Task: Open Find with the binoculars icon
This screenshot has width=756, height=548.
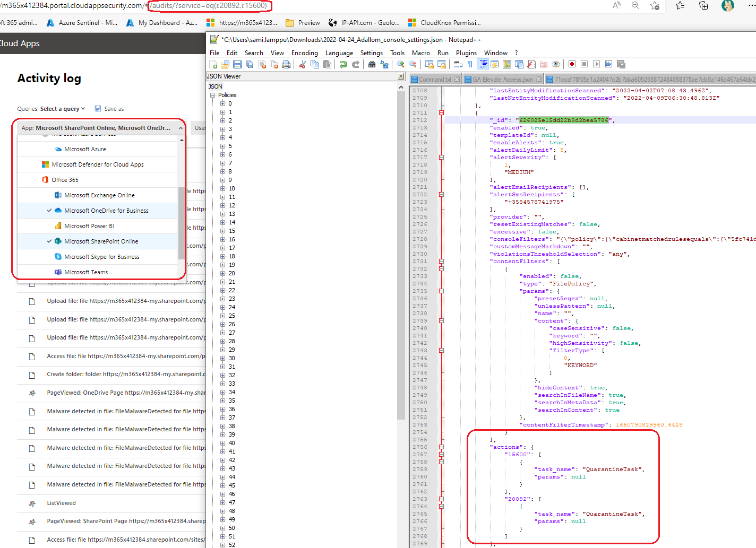Action: 372,64
